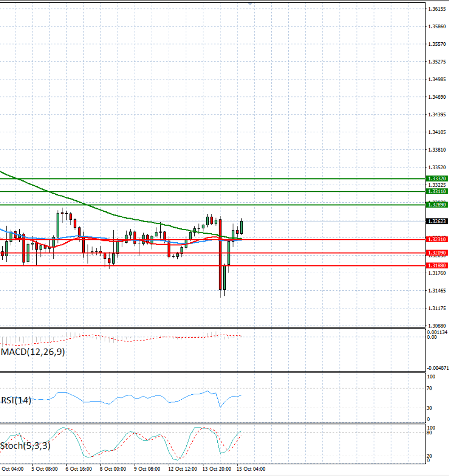Click the 12 Oct 12:00 time axis label

click(x=183, y=469)
